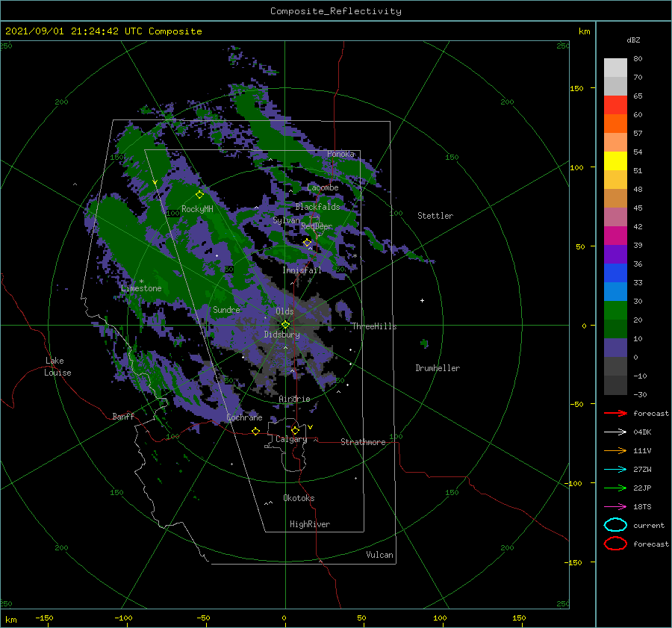Image resolution: width=672 pixels, height=628 pixels.
Task: Click the Sylvan label
Action: (x=286, y=220)
